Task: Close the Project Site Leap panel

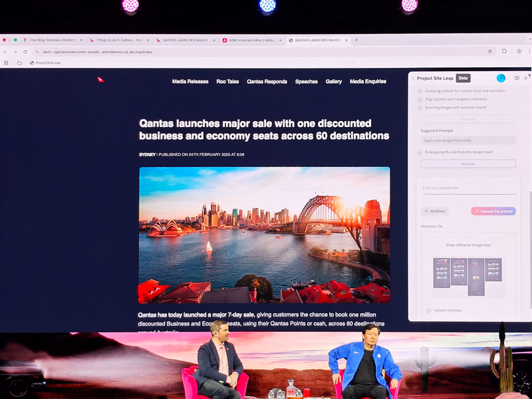Action: pyautogui.click(x=526, y=78)
